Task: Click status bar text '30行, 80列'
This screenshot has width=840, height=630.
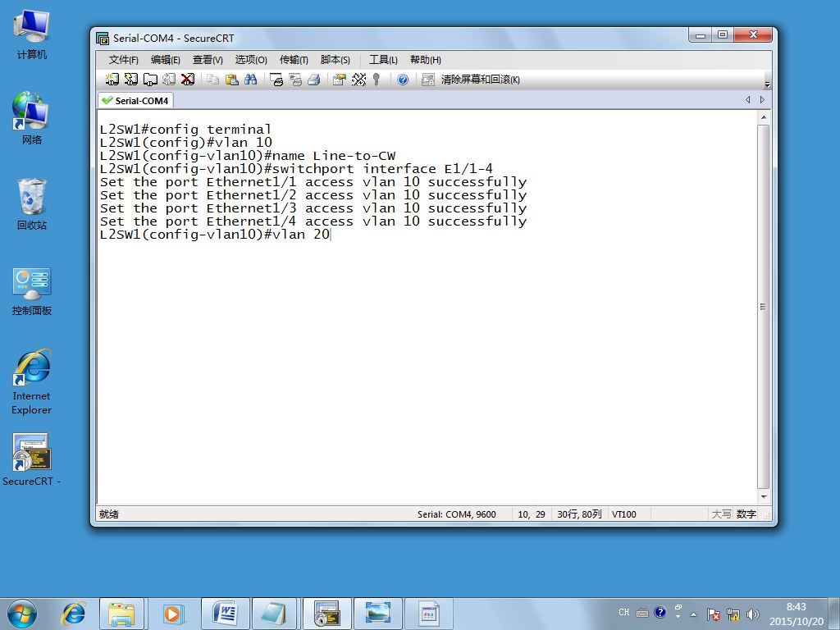Action: [579, 514]
